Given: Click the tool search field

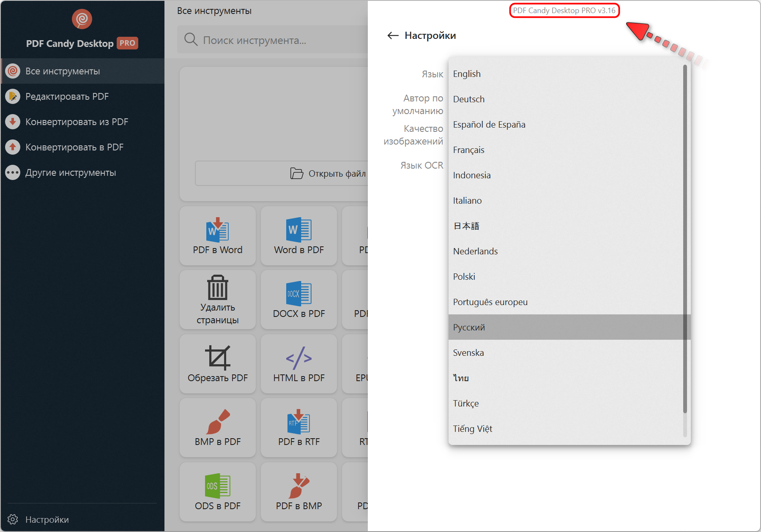Looking at the screenshot, I should point(273,40).
